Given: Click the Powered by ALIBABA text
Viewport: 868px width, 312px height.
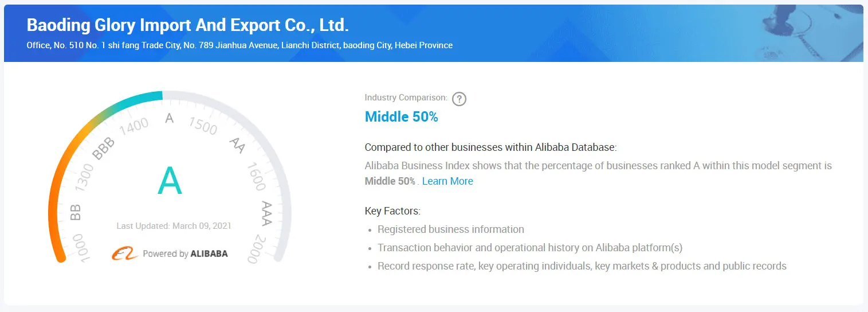Looking at the screenshot, I should pos(185,253).
